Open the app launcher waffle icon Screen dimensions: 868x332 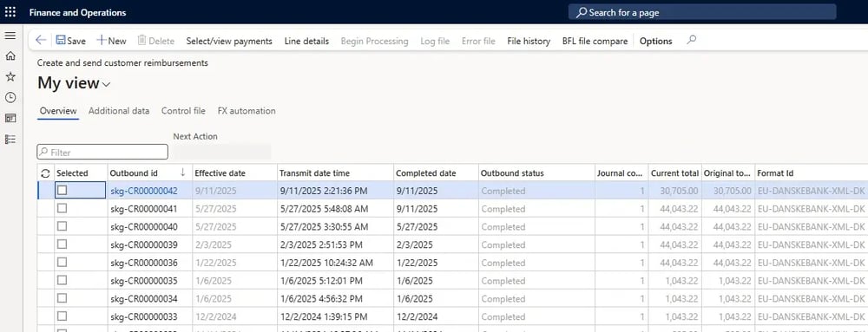click(10, 12)
